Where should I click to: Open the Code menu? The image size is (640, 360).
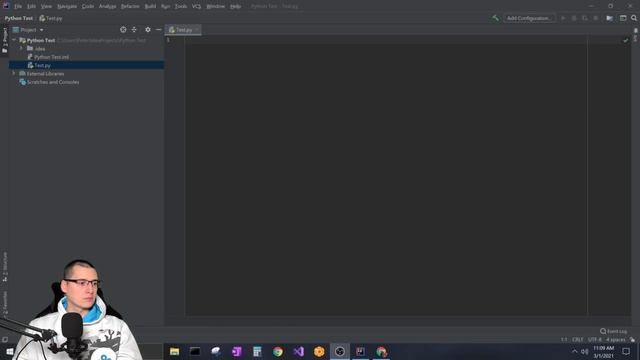pos(88,7)
